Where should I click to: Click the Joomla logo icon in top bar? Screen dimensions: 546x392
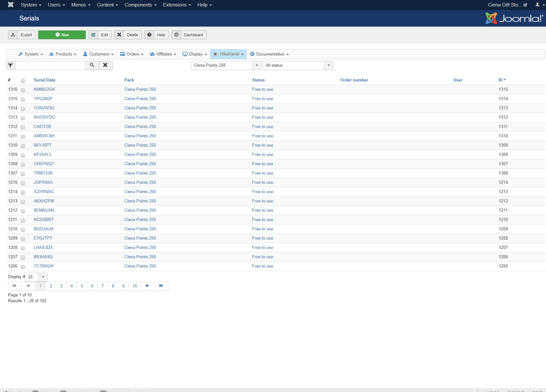point(11,5)
